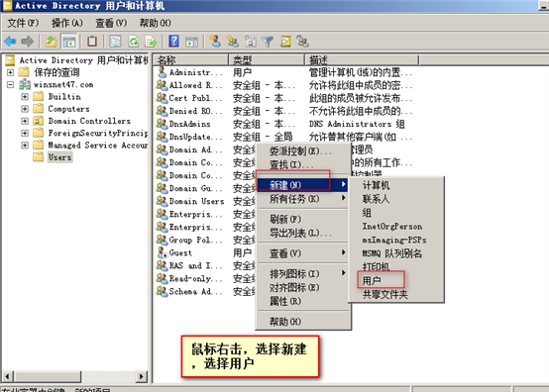The width and height of the screenshot is (549, 392).
Task: Click the Schema Ad... group icon
Action: point(162,291)
